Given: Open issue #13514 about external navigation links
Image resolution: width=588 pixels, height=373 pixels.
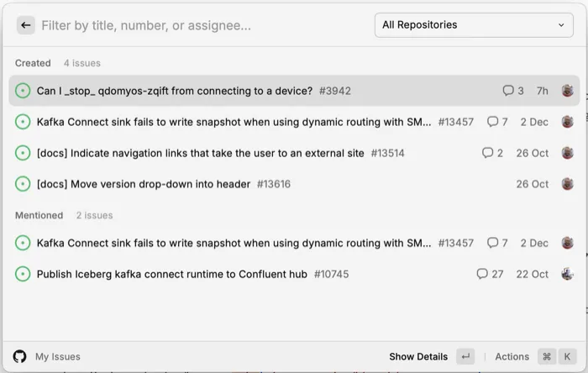Looking at the screenshot, I should tap(202, 153).
